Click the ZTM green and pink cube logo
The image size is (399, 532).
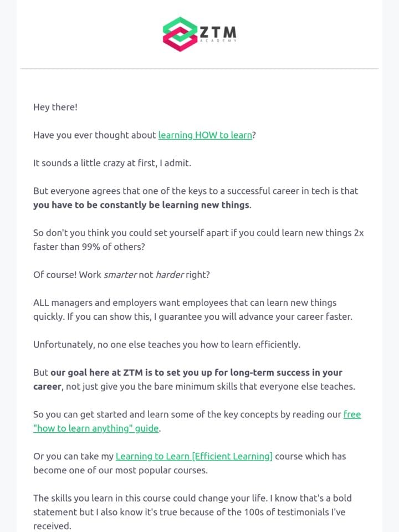coord(180,34)
